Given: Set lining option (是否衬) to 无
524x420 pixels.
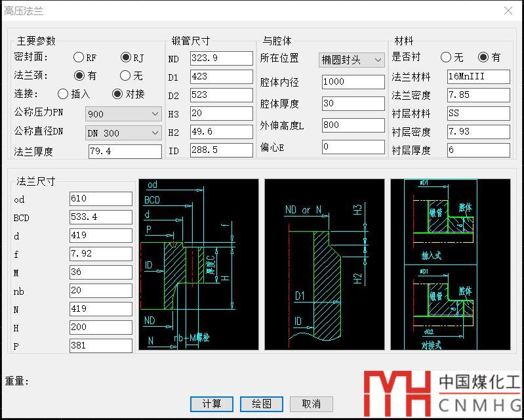Looking at the screenshot, I should point(446,58).
